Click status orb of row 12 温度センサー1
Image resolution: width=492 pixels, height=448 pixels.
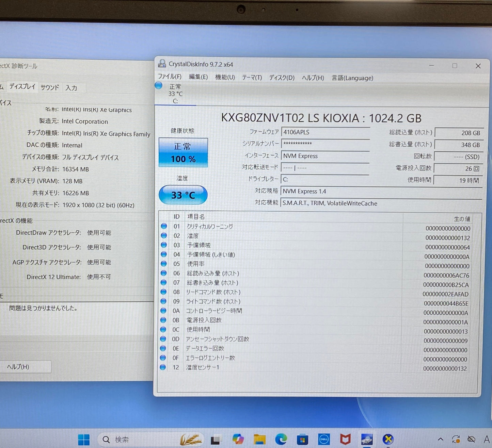point(163,367)
